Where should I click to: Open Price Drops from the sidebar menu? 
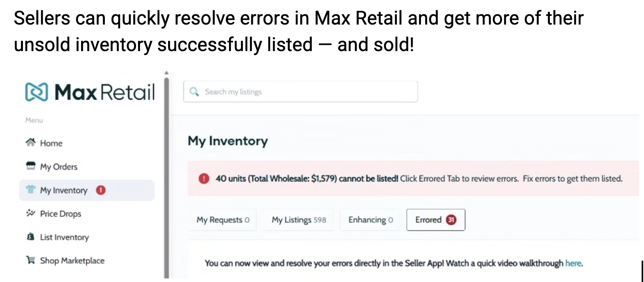(x=61, y=214)
